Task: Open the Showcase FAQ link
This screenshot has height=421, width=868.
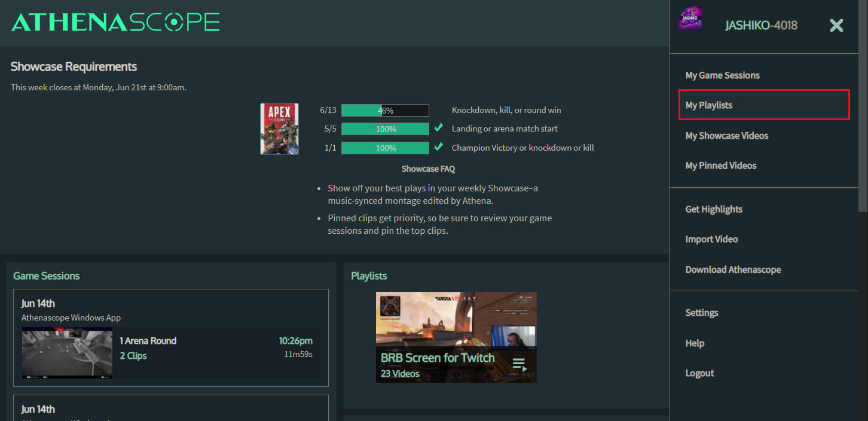Action: click(x=428, y=169)
